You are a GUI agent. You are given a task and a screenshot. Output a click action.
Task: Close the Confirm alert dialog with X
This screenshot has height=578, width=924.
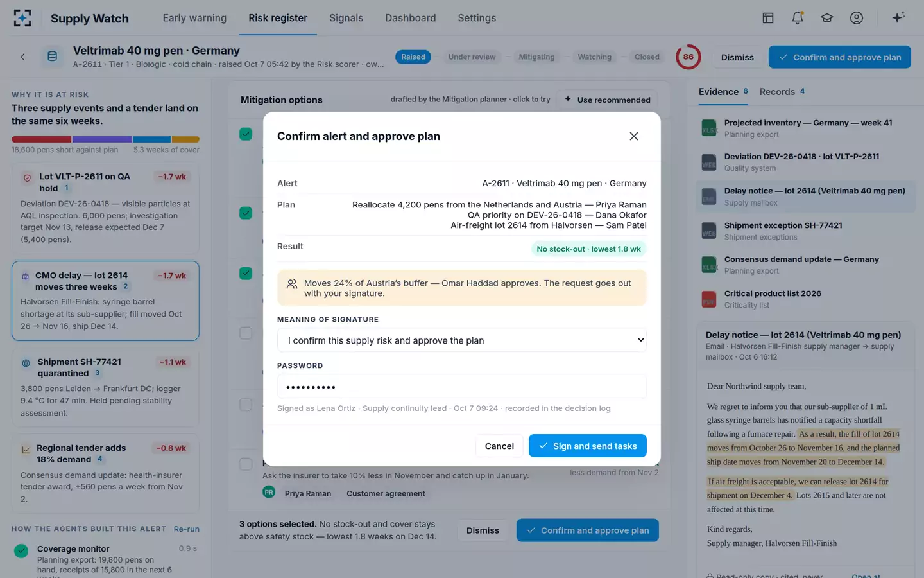[634, 136]
